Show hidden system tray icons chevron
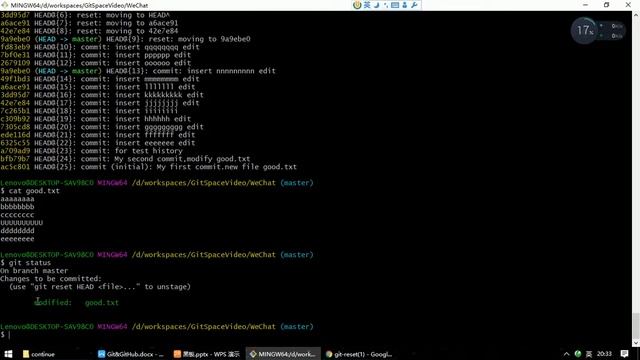 [567, 354]
